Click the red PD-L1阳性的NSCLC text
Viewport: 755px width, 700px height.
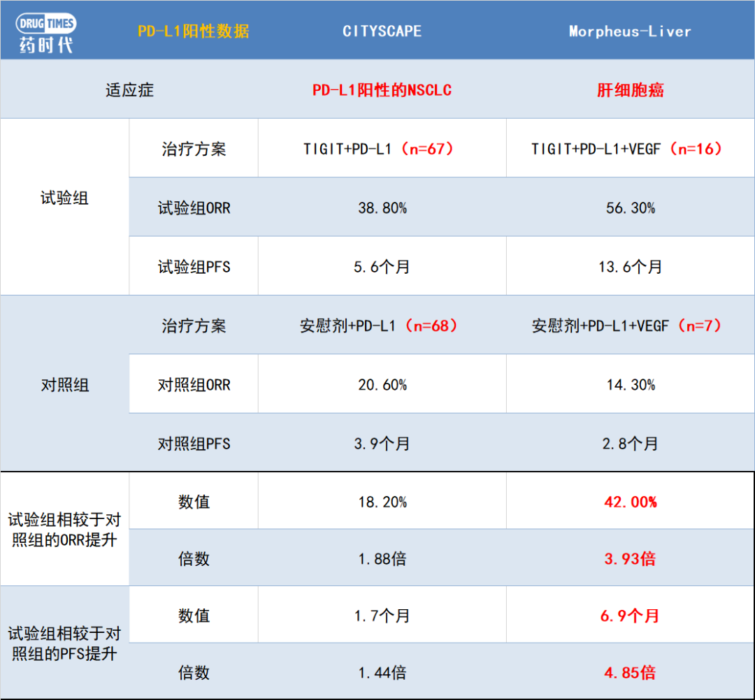click(x=382, y=90)
